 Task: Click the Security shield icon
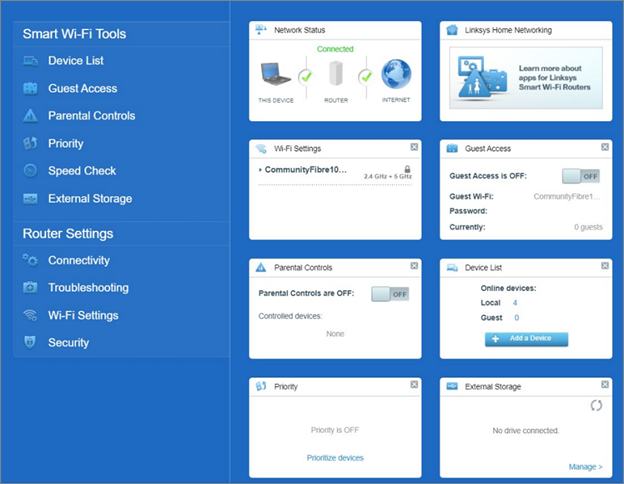pyautogui.click(x=30, y=342)
